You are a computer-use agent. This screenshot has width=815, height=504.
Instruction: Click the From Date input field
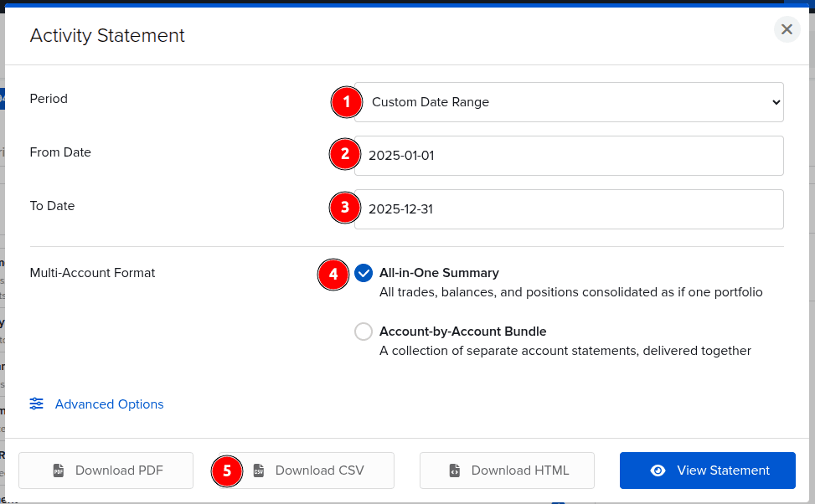[570, 155]
